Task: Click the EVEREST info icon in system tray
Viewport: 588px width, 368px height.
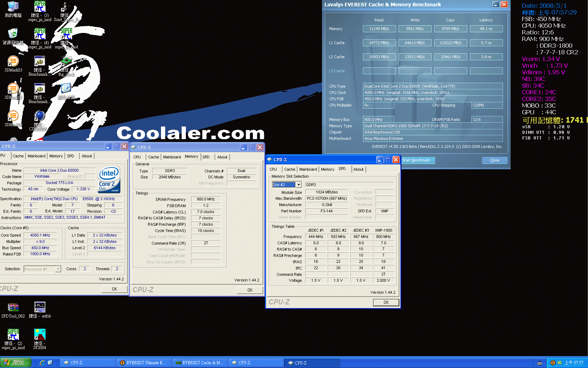Action: point(553,363)
